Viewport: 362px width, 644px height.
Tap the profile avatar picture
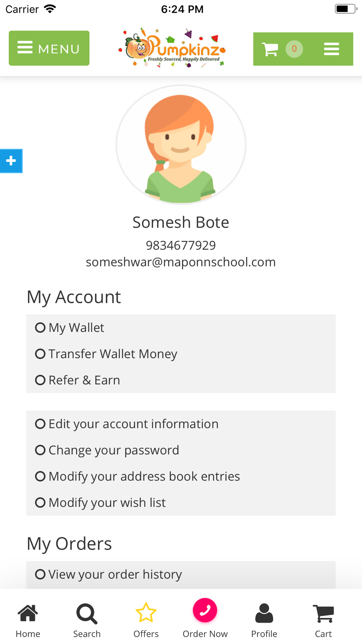tap(181, 145)
